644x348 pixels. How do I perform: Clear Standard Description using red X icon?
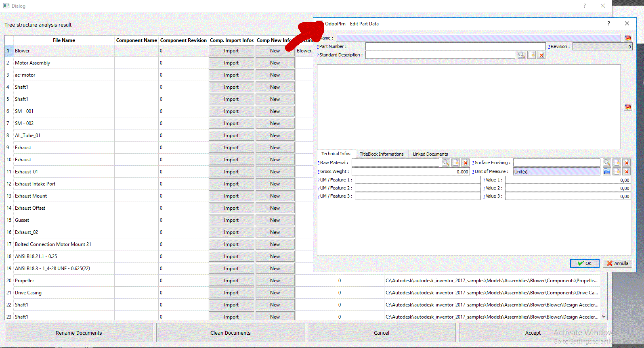pos(541,55)
